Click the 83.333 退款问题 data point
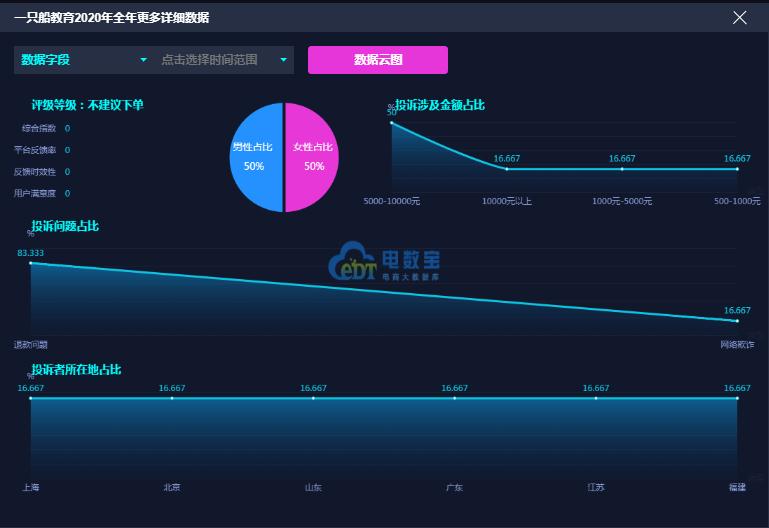The height and width of the screenshot is (528, 769). coord(31,264)
